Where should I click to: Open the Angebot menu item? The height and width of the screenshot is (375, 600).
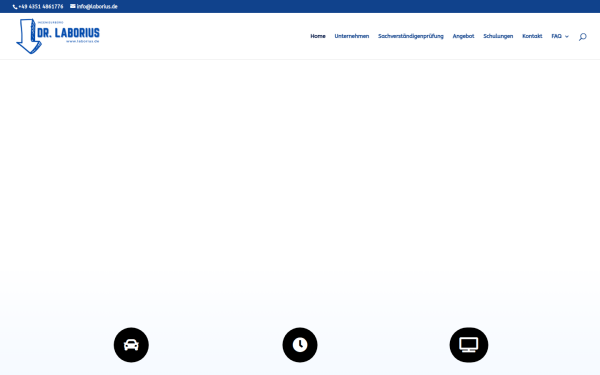click(463, 36)
